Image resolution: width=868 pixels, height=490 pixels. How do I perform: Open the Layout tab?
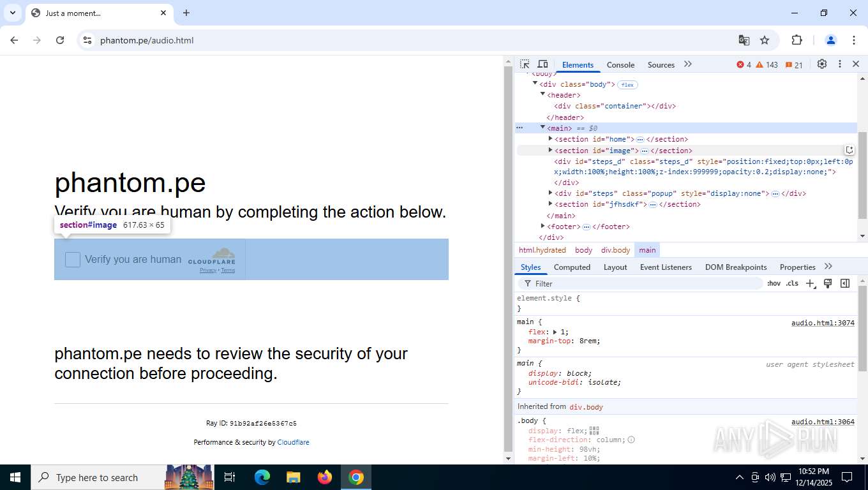pos(615,267)
